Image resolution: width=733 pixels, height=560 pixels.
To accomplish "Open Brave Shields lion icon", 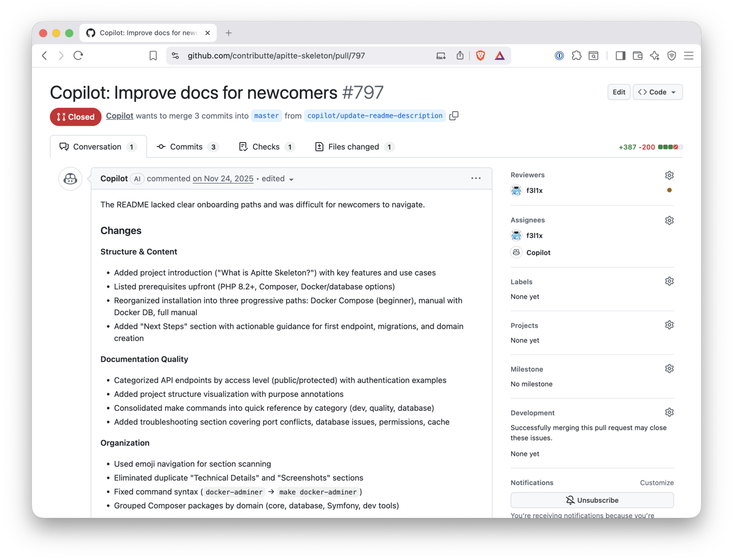I will pos(480,56).
